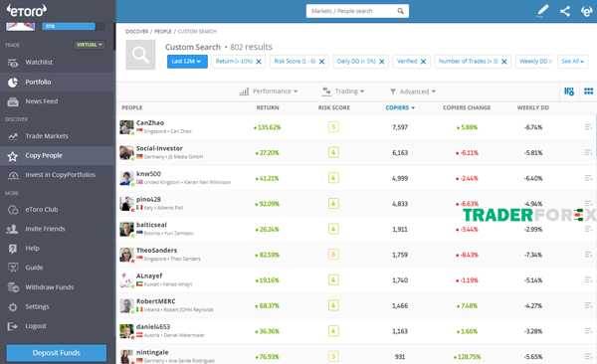This screenshot has height=364, width=597.
Task: Open the Performance filter dropdown
Action: click(x=269, y=91)
